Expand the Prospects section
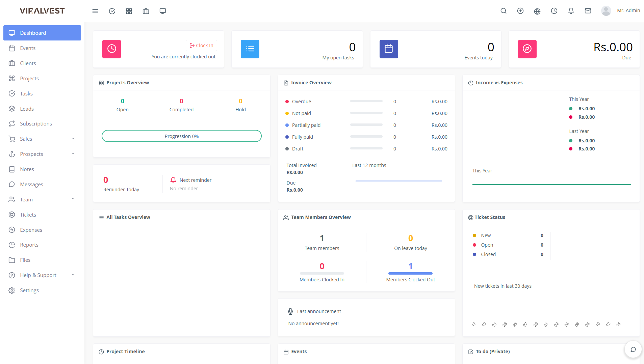 (42, 154)
